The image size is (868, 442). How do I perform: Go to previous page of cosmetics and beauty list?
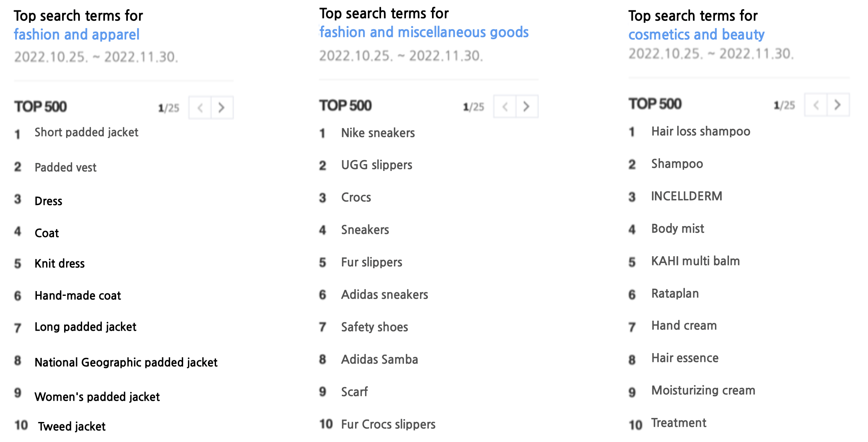[x=816, y=105]
